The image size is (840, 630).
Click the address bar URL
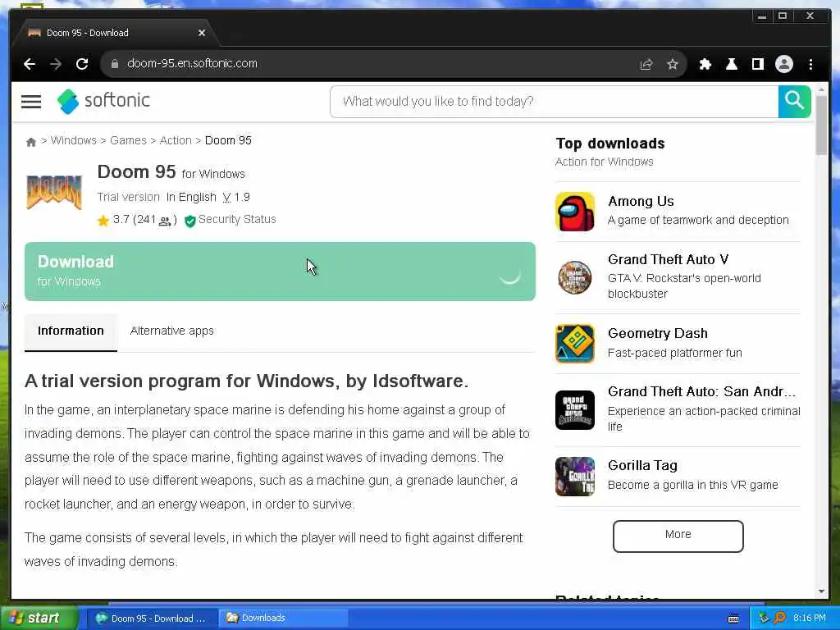(192, 64)
